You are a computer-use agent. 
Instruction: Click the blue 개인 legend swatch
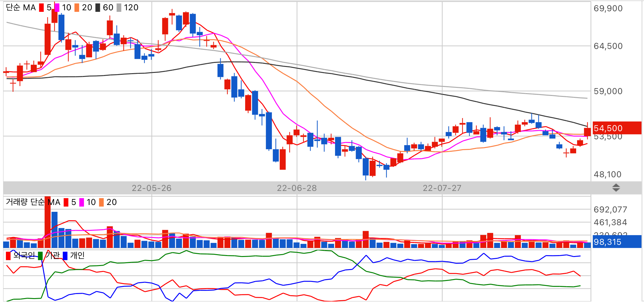[65, 256]
